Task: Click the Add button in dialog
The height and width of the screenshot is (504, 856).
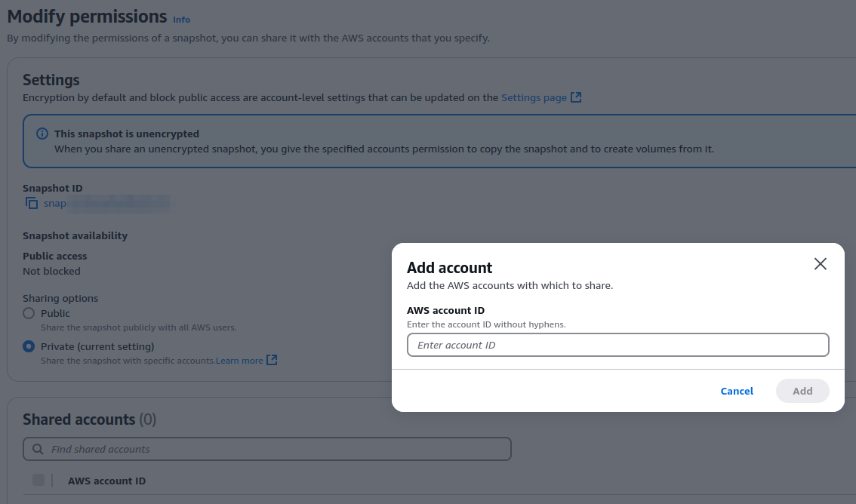Action: point(802,391)
